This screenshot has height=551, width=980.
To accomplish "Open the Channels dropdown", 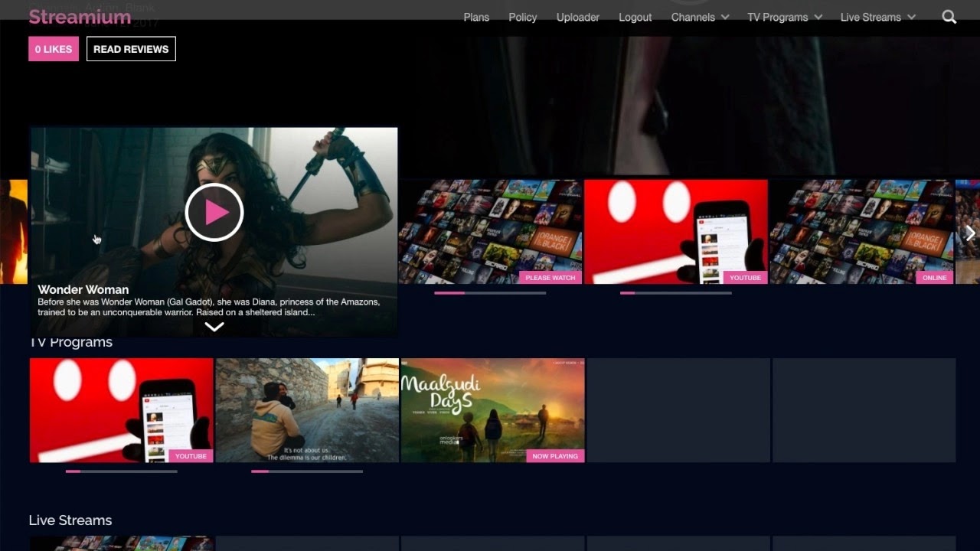I will pyautogui.click(x=700, y=17).
